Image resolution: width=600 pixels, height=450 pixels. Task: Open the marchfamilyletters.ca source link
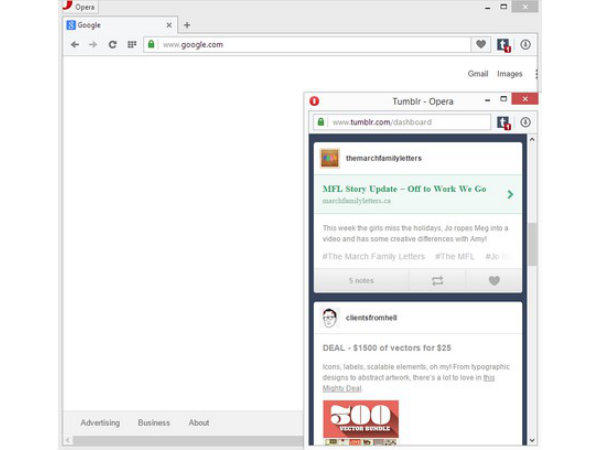(x=357, y=201)
